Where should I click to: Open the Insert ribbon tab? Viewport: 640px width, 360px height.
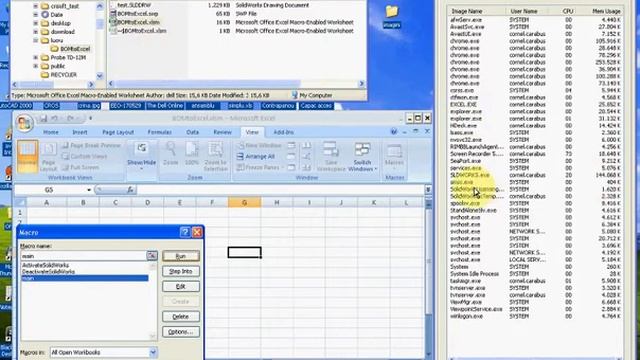80,132
